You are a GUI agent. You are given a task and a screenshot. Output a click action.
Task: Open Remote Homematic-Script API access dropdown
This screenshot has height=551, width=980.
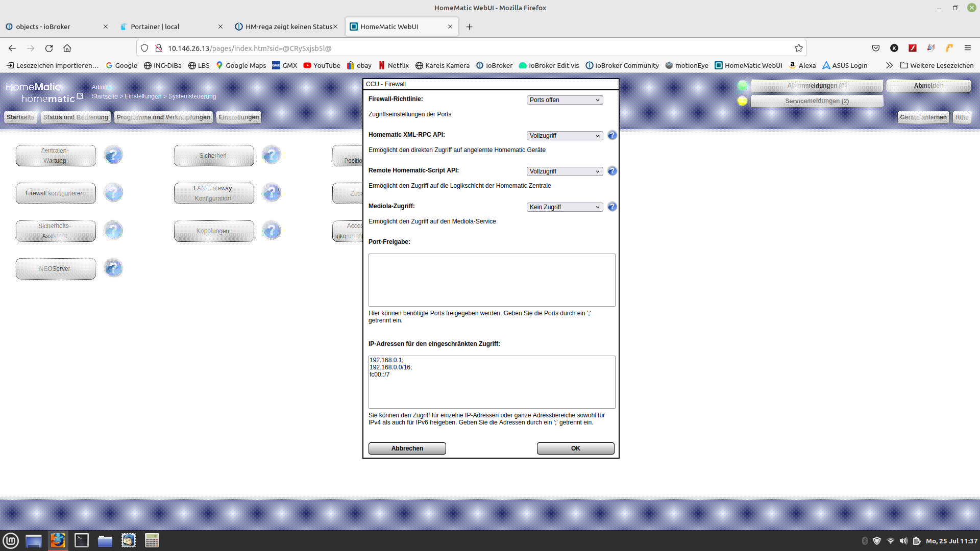point(565,171)
